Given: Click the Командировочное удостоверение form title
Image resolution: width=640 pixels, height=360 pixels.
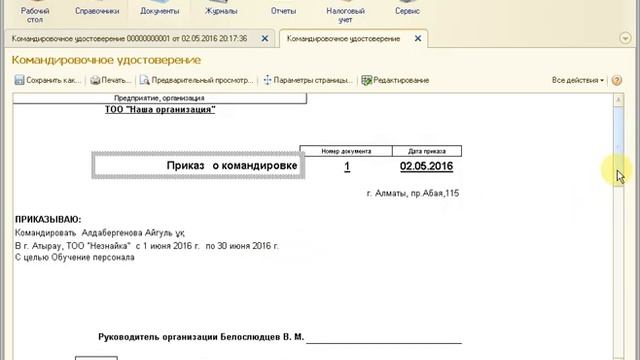Looking at the screenshot, I should (106, 60).
